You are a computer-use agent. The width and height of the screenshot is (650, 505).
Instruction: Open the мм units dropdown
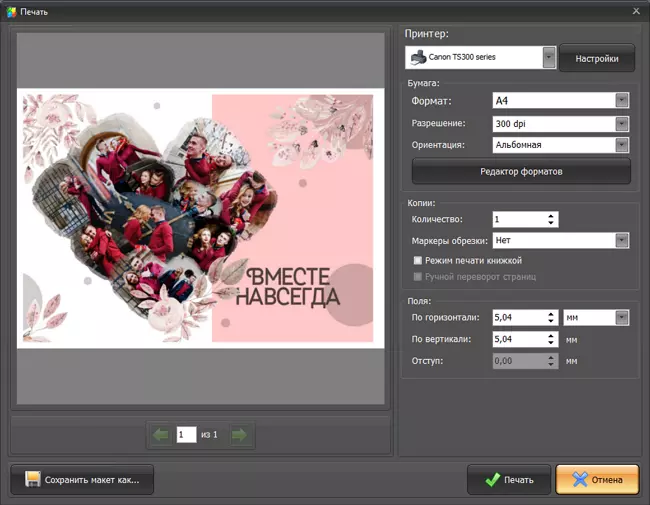(621, 318)
